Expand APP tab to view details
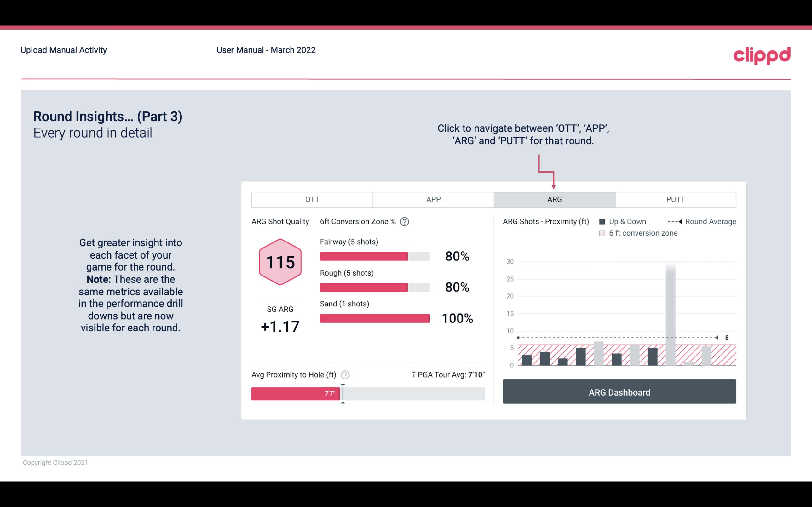The width and height of the screenshot is (812, 507). click(x=432, y=199)
